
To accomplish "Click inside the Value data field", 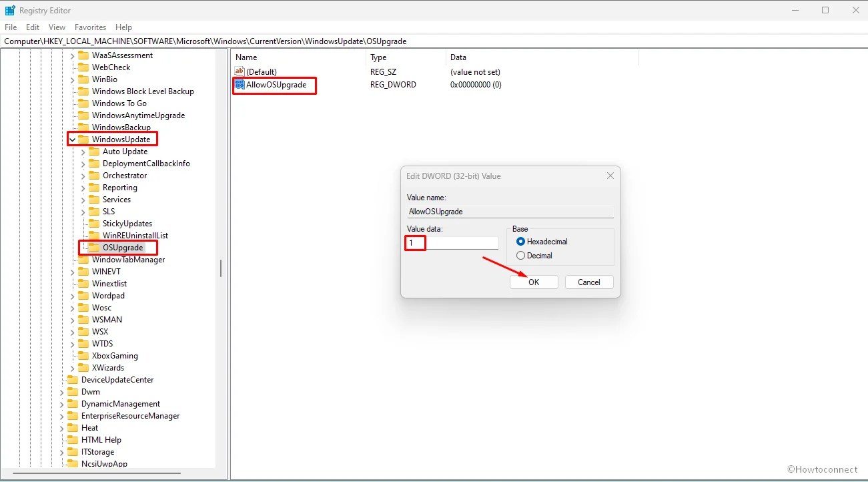I will point(451,243).
